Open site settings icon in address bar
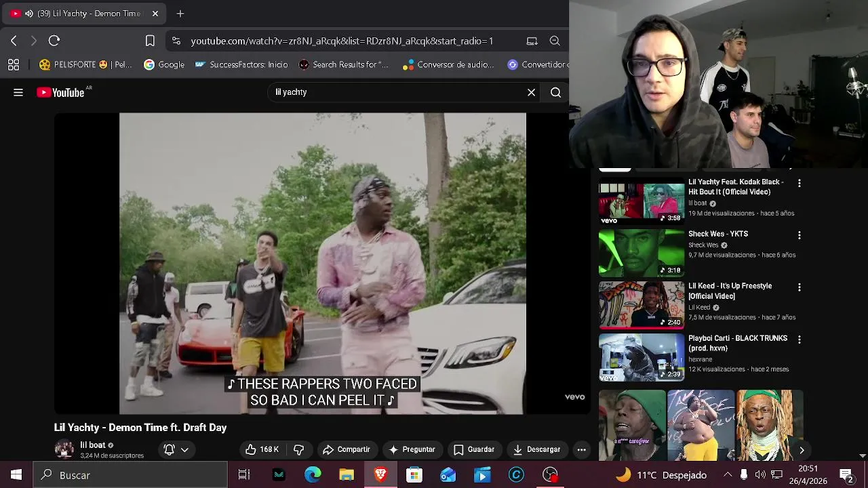 tap(176, 41)
